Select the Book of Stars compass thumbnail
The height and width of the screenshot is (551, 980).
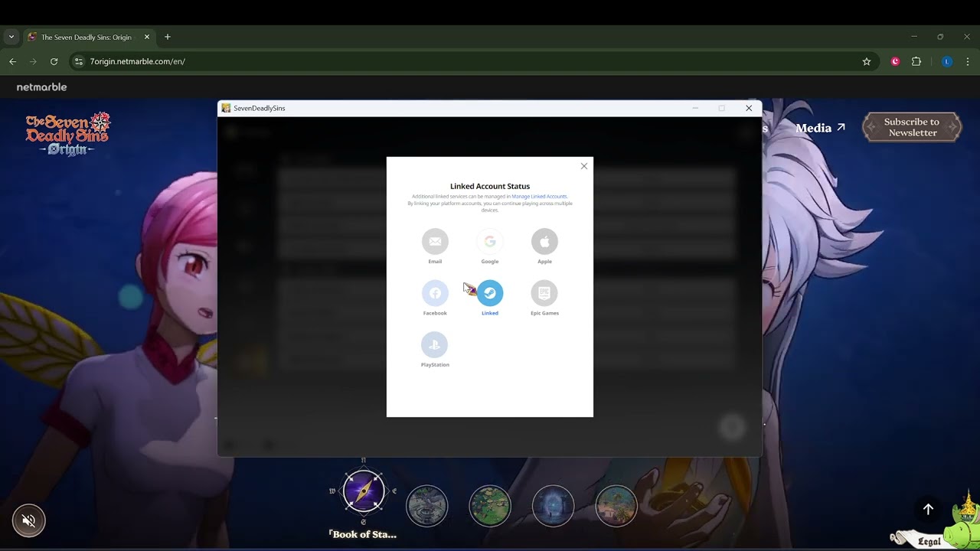point(364,491)
